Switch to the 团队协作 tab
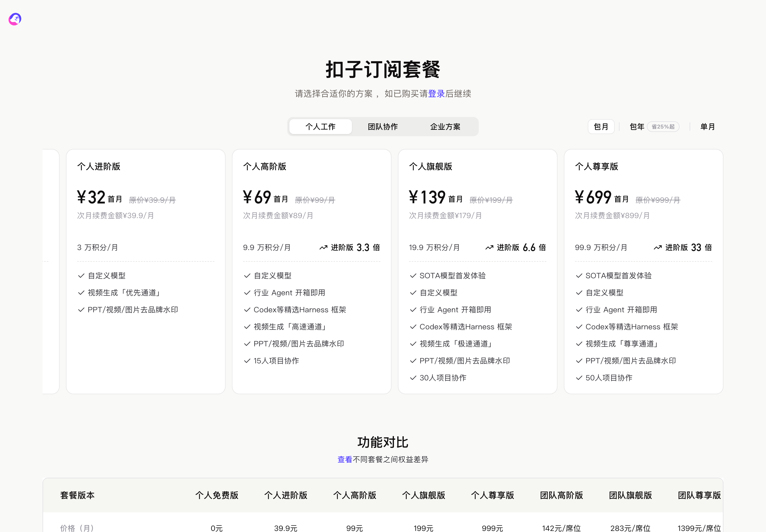This screenshot has height=532, width=766. (x=383, y=127)
